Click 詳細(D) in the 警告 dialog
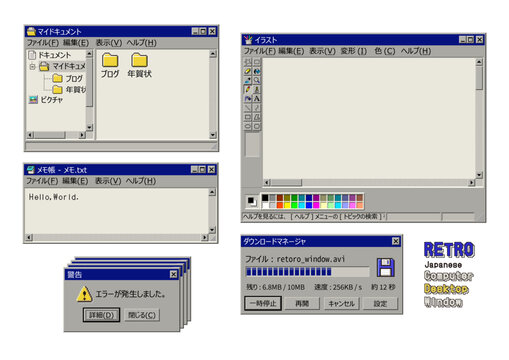This screenshot has height=360, width=509. point(101,315)
